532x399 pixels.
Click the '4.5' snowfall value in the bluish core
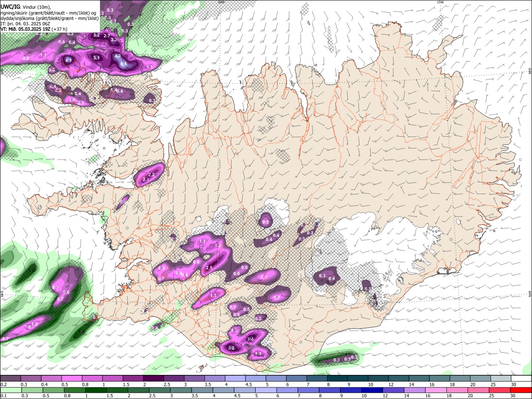point(123,64)
